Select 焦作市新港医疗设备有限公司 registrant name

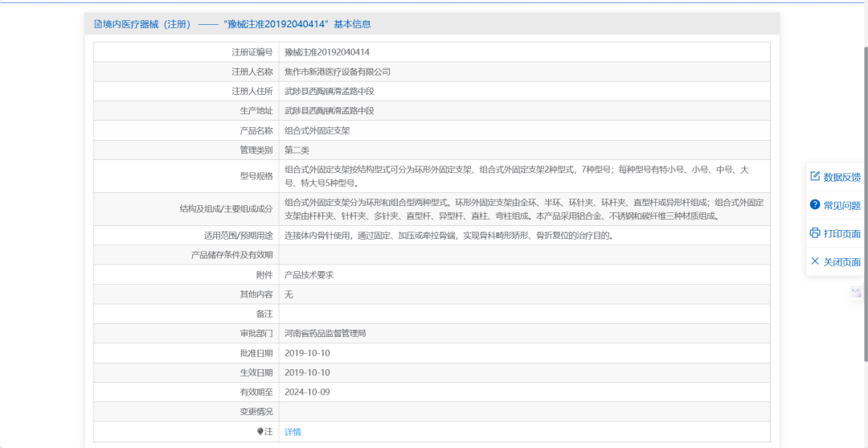coord(337,72)
